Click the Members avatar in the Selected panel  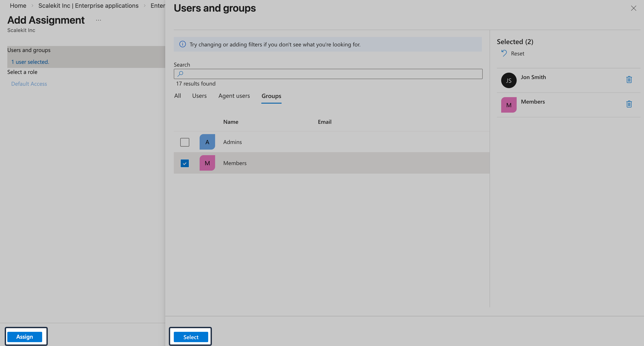tap(508, 105)
